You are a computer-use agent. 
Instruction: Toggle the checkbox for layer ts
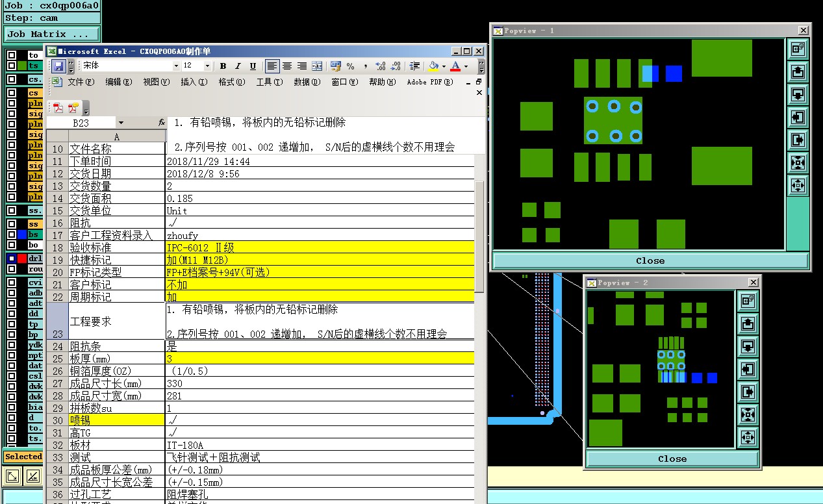tap(12, 66)
